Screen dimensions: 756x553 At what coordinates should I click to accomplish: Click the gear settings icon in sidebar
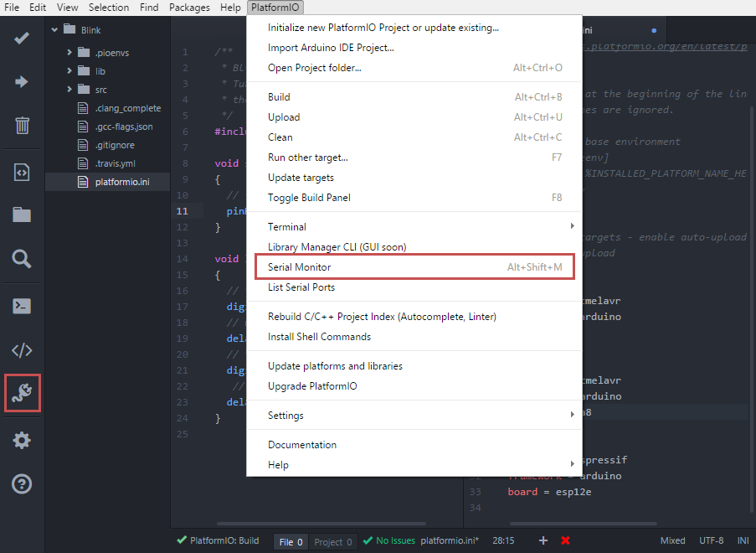click(22, 440)
